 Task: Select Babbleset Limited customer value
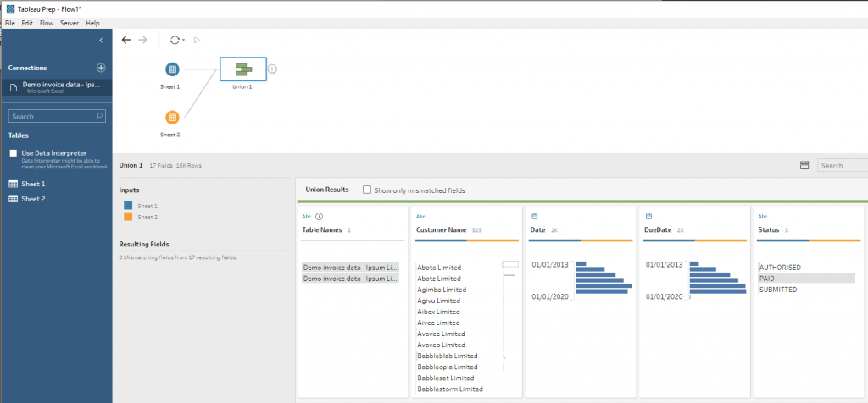[x=446, y=378]
